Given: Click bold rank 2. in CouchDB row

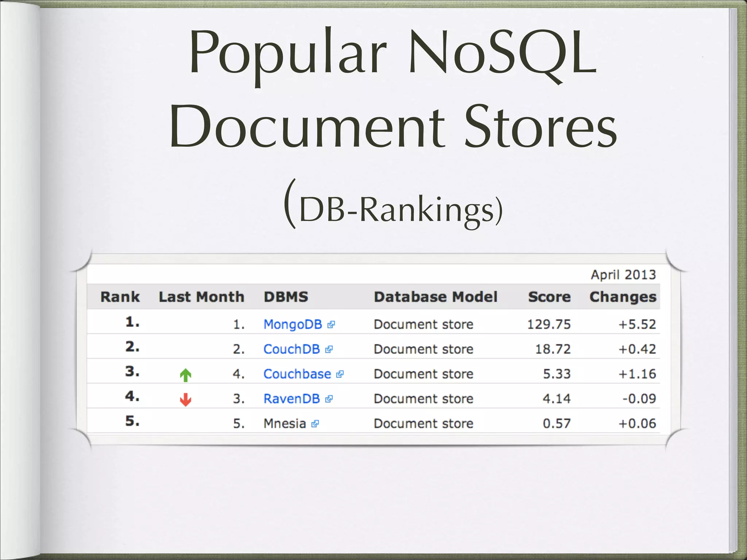Looking at the screenshot, I should pos(132,347).
